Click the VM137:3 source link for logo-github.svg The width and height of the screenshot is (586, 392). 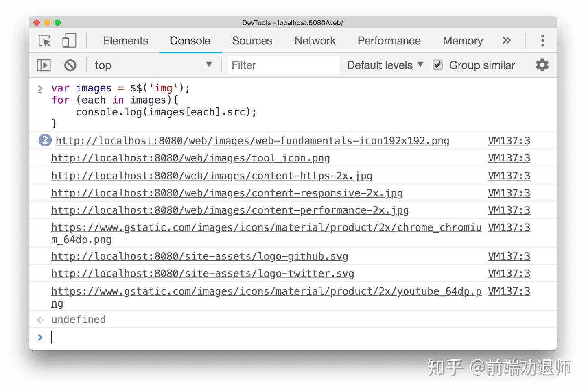(x=509, y=256)
